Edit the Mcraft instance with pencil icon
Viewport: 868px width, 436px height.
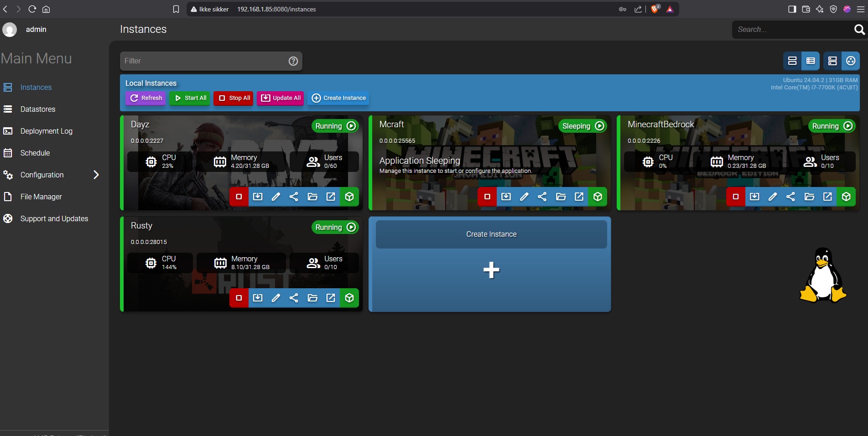pos(524,197)
